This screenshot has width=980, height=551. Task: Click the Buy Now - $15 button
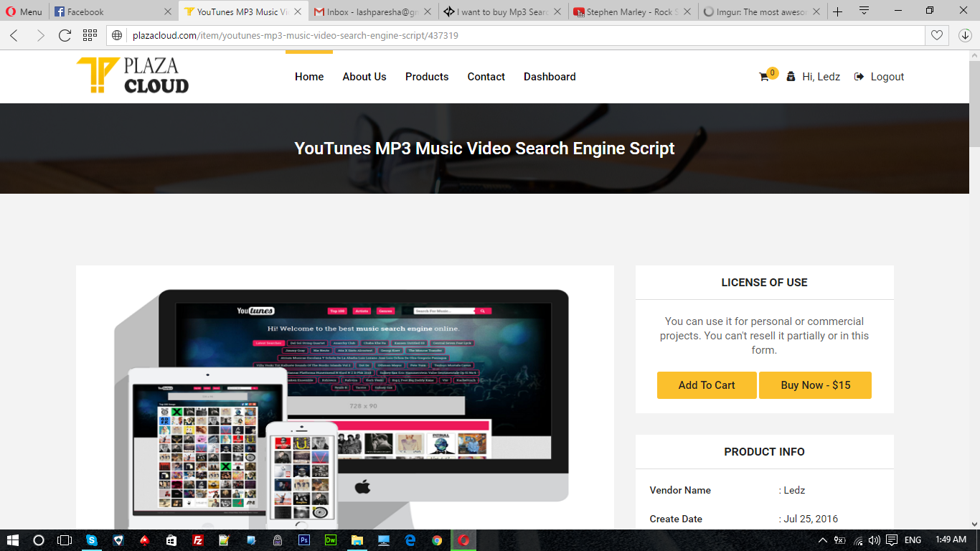[816, 385]
